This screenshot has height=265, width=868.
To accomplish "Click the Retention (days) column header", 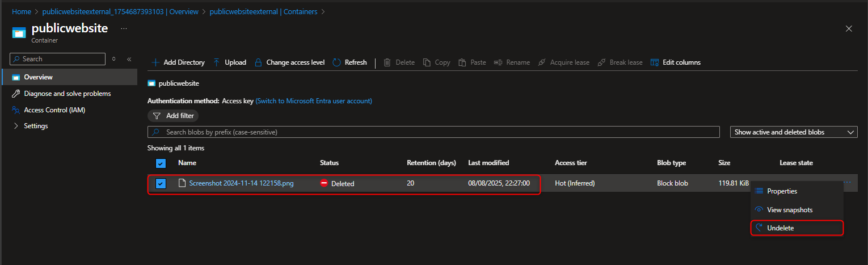I will coord(431,163).
